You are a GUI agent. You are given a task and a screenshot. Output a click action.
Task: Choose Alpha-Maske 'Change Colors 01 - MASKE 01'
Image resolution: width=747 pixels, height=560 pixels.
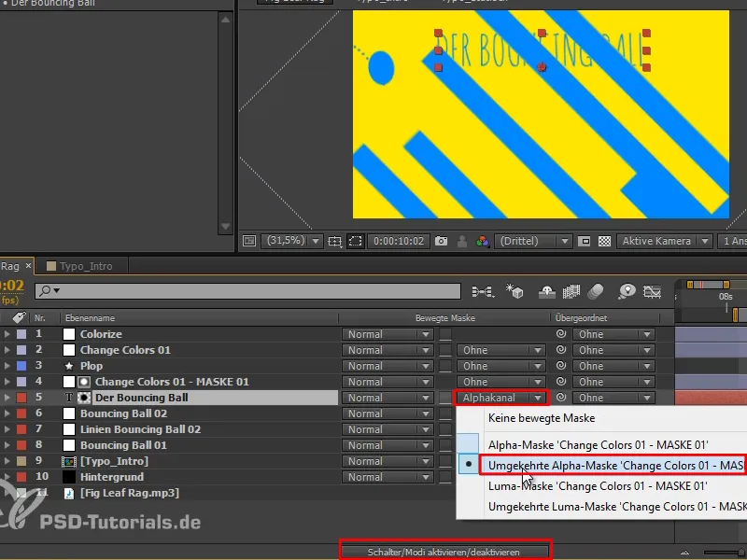click(598, 445)
